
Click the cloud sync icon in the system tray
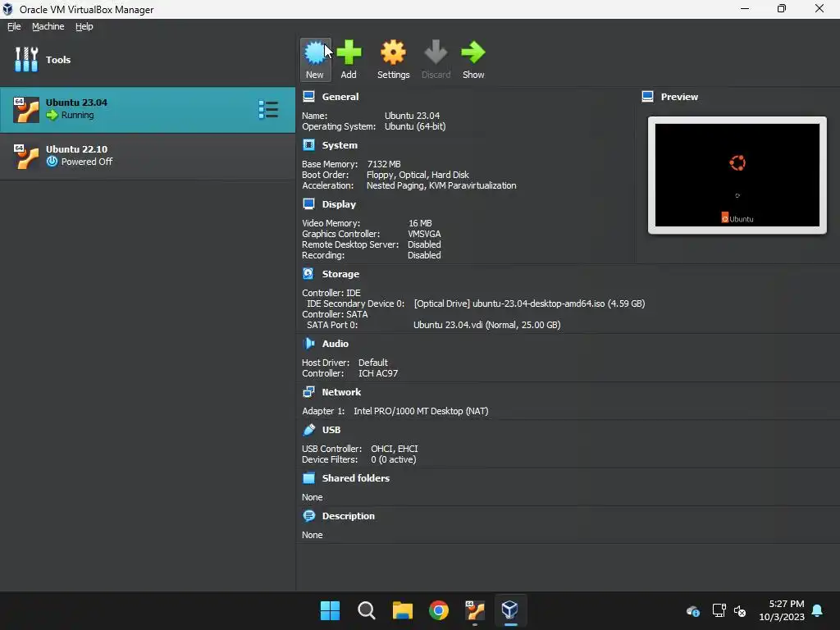tap(692, 610)
